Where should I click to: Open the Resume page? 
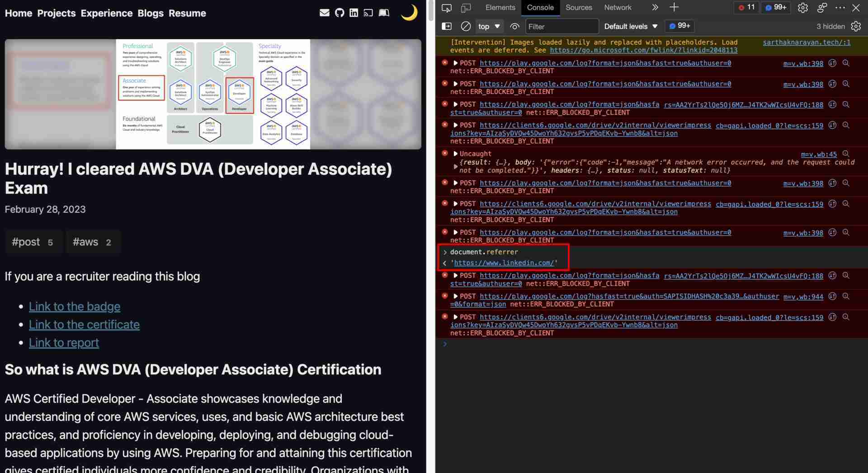187,13
